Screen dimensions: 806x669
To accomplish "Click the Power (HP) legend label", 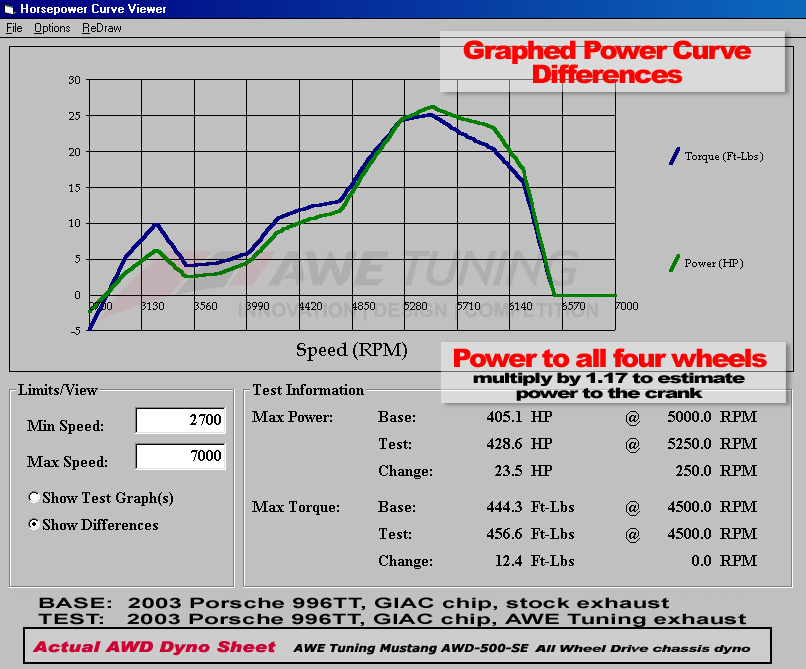I will pos(713,263).
